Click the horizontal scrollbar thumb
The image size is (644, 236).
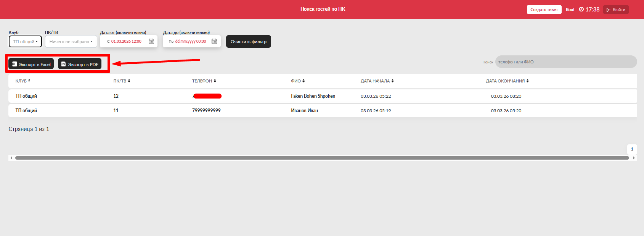tap(322, 158)
